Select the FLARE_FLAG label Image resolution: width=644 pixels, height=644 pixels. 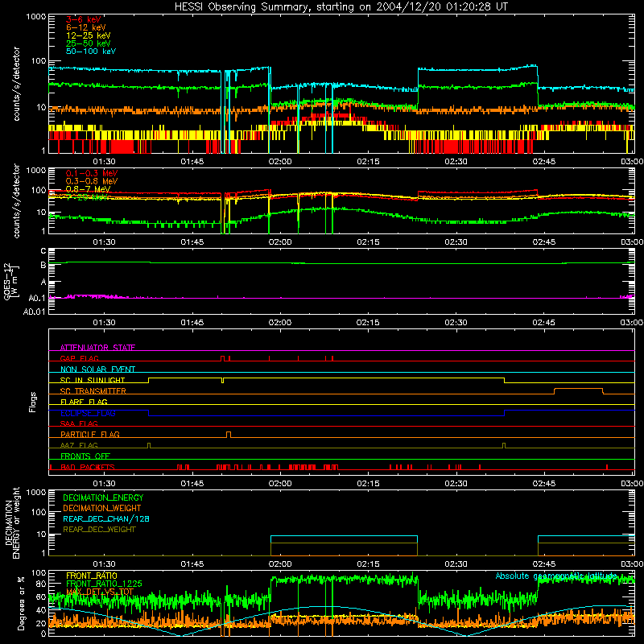84,402
